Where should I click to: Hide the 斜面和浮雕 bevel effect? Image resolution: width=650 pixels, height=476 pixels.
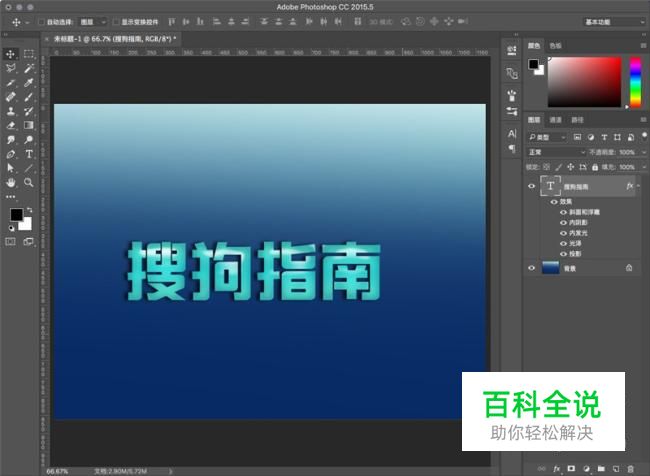coord(563,212)
